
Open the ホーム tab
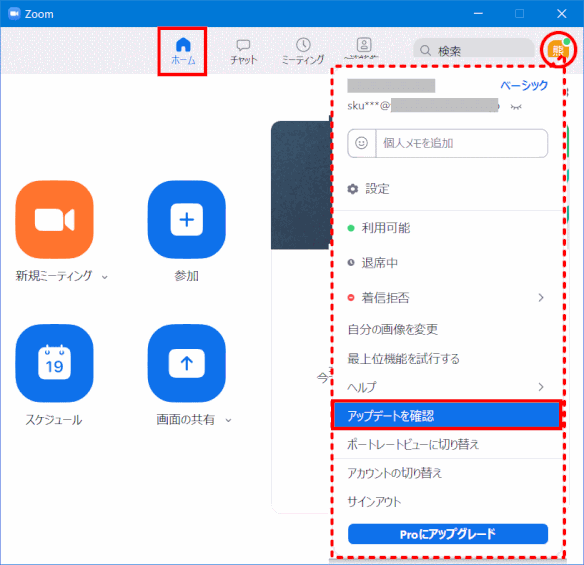click(x=183, y=51)
